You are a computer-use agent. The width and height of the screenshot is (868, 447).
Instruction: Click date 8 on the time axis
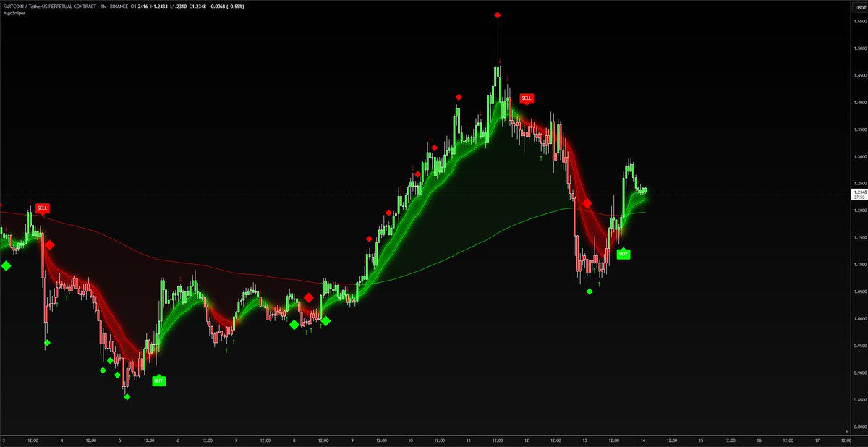pyautogui.click(x=294, y=440)
